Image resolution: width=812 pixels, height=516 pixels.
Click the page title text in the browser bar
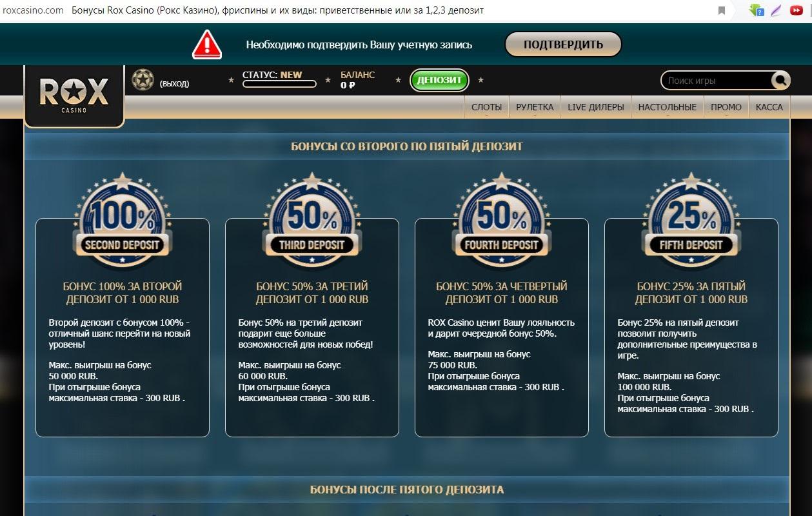[277, 10]
